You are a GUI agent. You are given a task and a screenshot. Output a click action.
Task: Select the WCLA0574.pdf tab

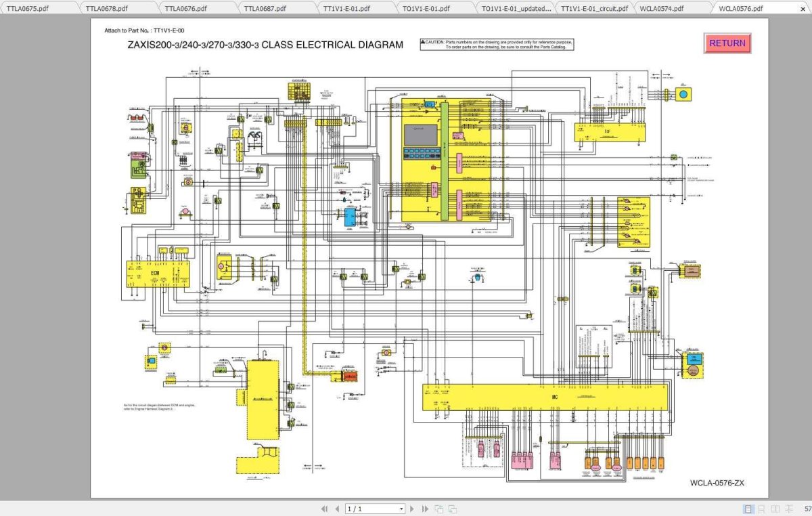[662, 9]
